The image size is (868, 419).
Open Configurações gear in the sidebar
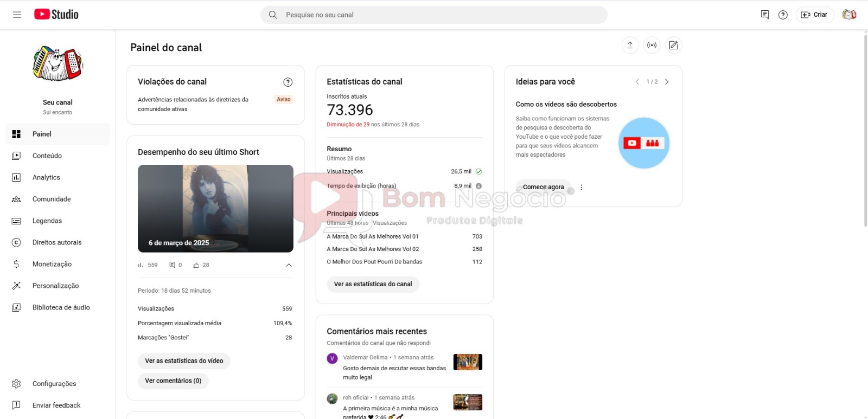point(58,383)
